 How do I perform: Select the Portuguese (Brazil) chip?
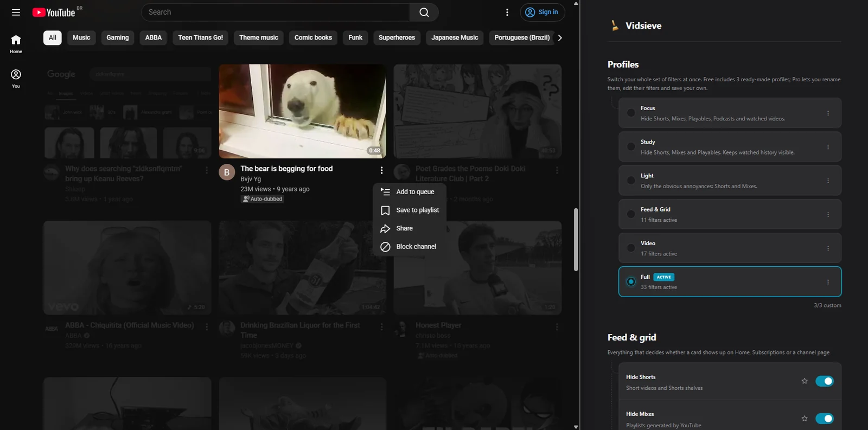point(522,37)
